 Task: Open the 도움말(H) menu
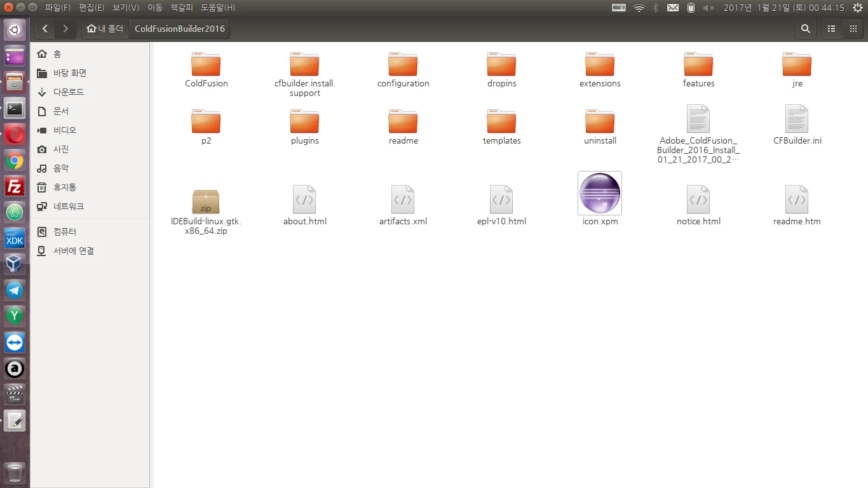point(218,8)
